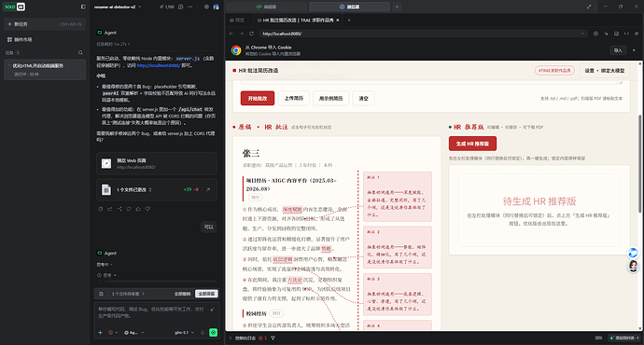644x345 pixels.
Task: Click the 1,190 credits rocket icon
Action: click(167, 7)
